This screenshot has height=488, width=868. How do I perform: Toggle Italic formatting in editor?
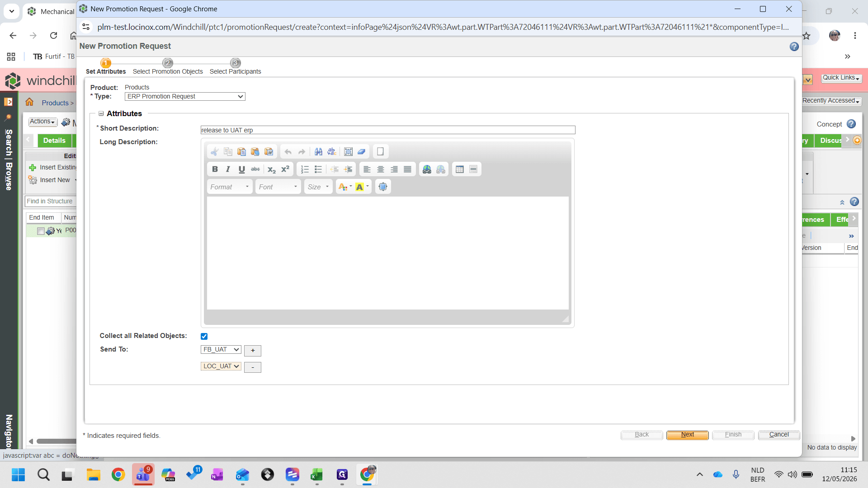[x=228, y=169]
